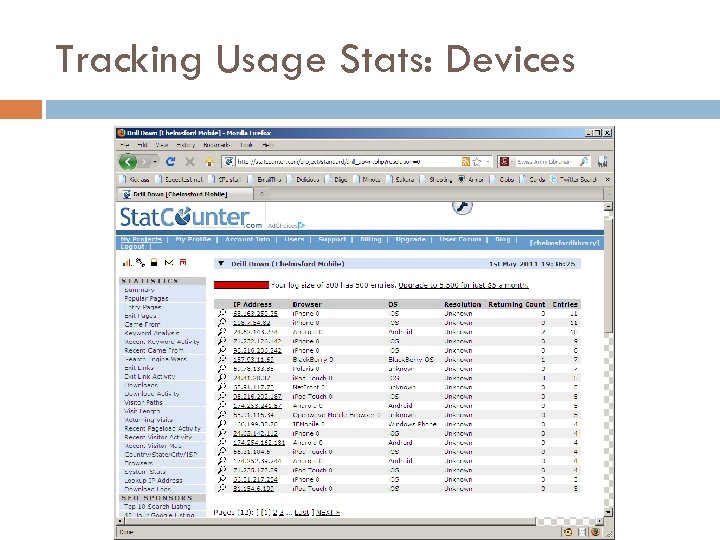Open the History menu

click(x=186, y=145)
